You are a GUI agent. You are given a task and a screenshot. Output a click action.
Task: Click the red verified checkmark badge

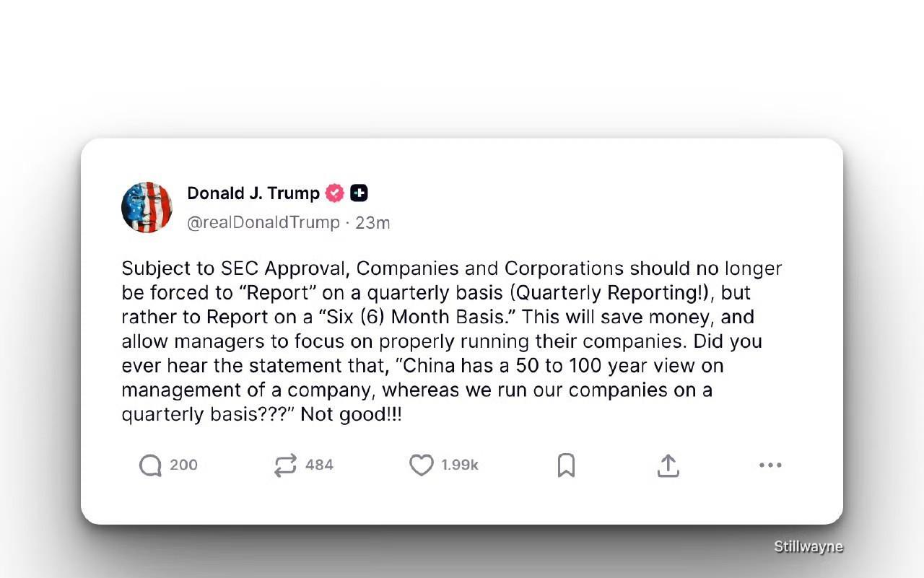click(x=335, y=193)
